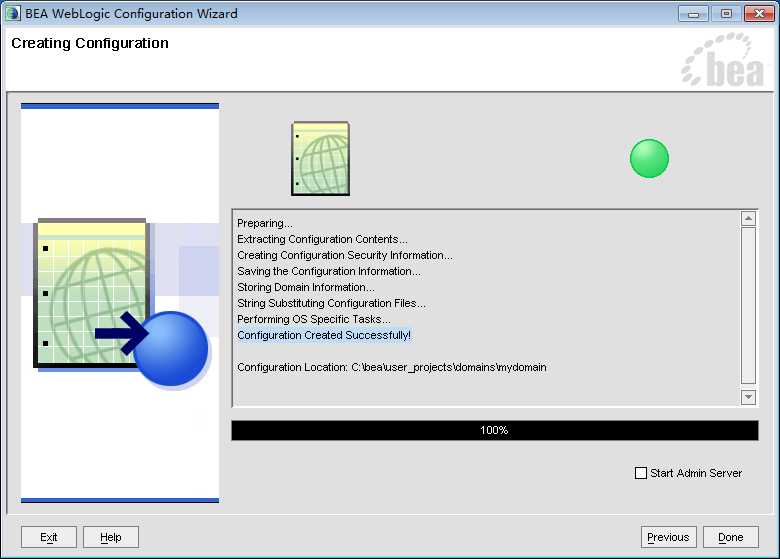Open the Help button
Screen dimensions: 780x559
pos(110,537)
